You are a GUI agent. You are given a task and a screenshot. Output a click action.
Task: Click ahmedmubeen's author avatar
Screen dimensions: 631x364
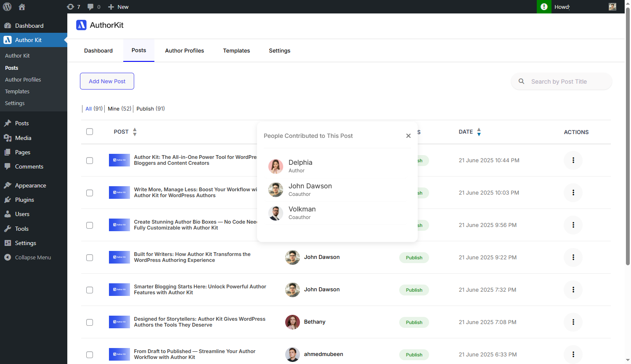[292, 354]
